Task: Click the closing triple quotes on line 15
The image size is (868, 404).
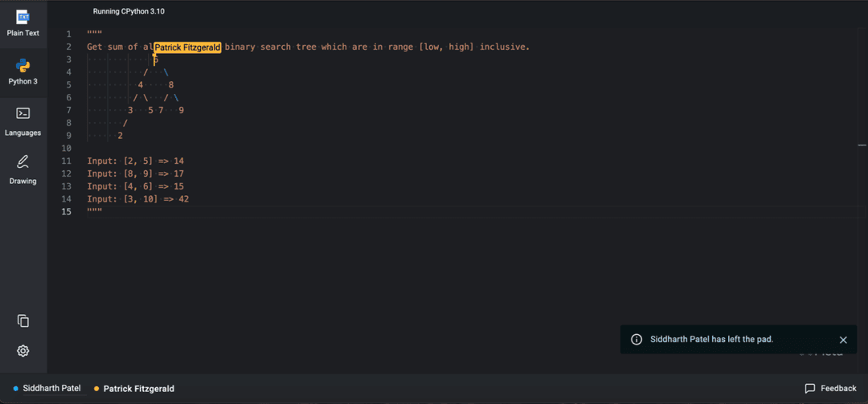Action: click(95, 211)
